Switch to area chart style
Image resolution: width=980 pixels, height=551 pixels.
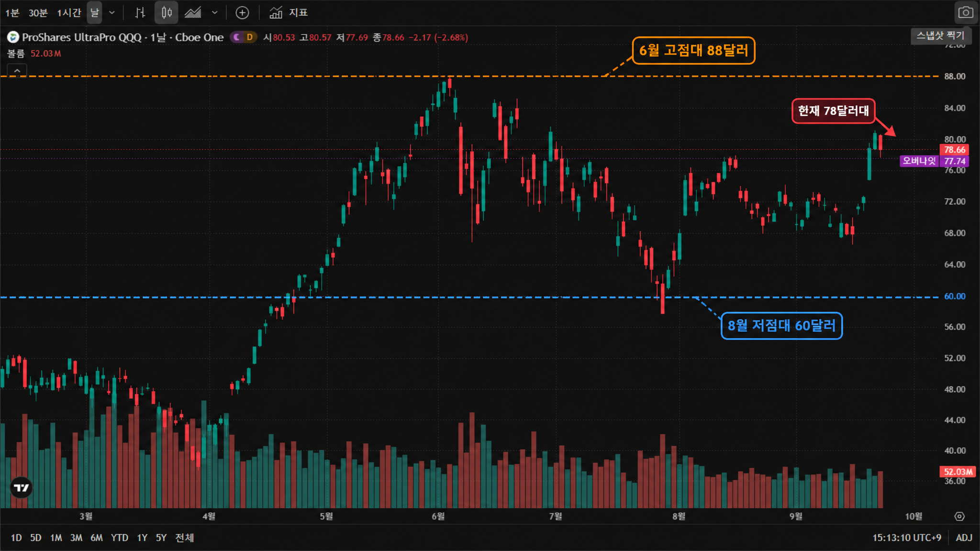(193, 13)
